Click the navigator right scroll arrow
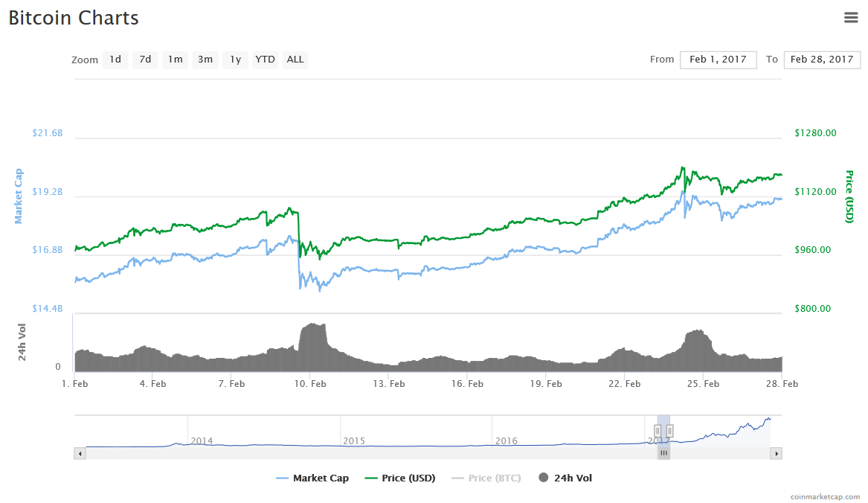The height and width of the screenshot is (503, 868). pos(776,454)
